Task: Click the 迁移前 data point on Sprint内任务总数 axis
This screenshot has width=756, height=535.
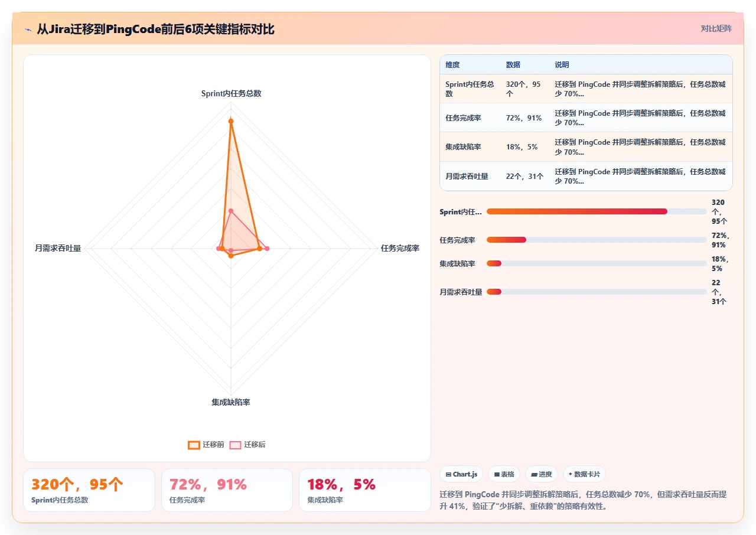Action: pos(231,121)
